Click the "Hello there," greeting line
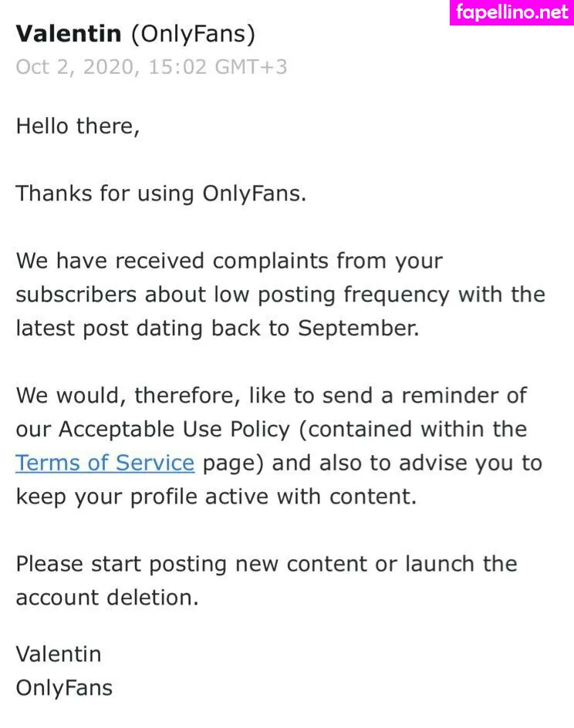This screenshot has height=728, width=574. coord(78,126)
